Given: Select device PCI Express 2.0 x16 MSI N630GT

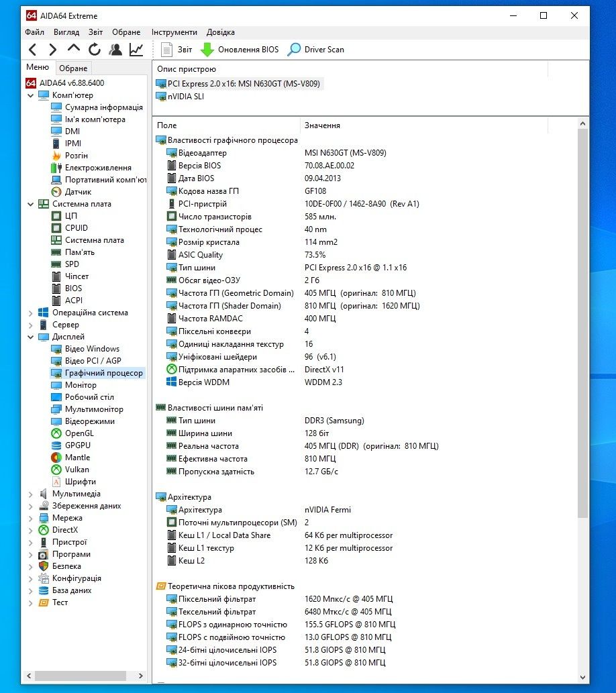Looking at the screenshot, I should [238, 84].
